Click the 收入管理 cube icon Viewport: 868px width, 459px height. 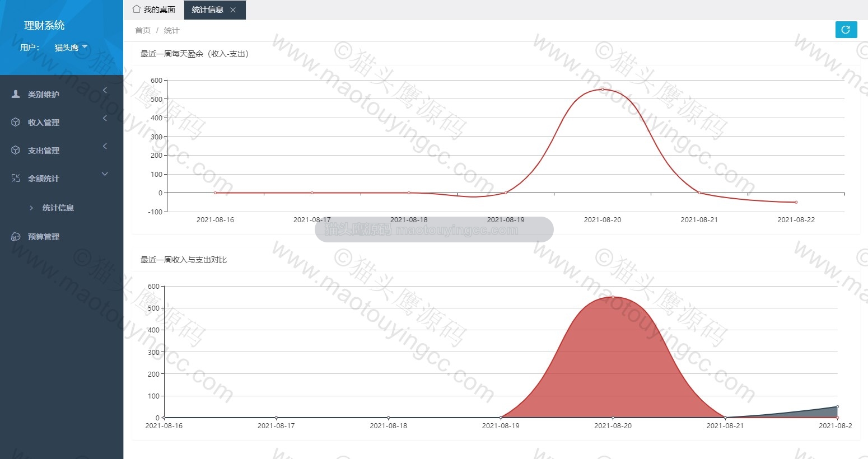pyautogui.click(x=16, y=122)
